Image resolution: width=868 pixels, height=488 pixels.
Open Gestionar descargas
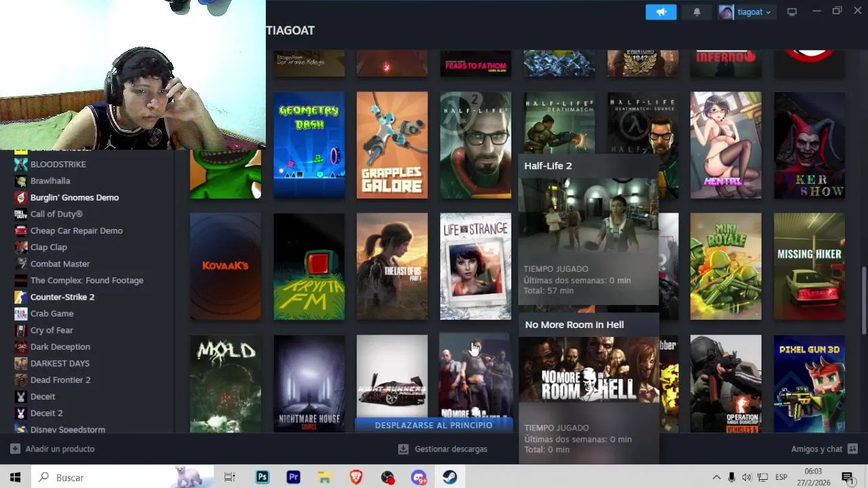(x=442, y=449)
